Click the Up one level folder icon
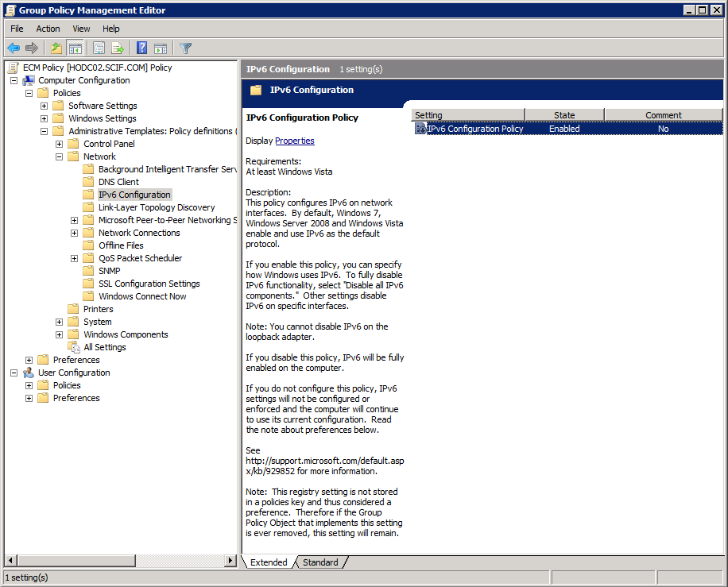 [56, 48]
